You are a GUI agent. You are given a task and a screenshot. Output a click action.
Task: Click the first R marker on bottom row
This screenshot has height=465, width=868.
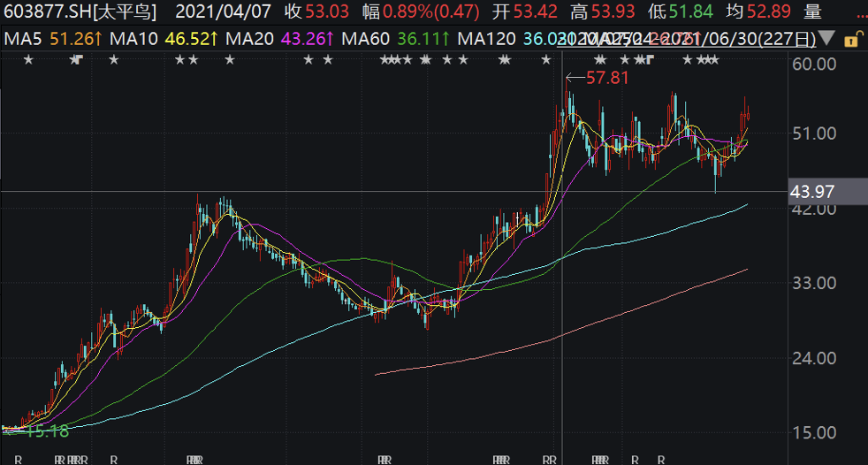[x=19, y=460]
